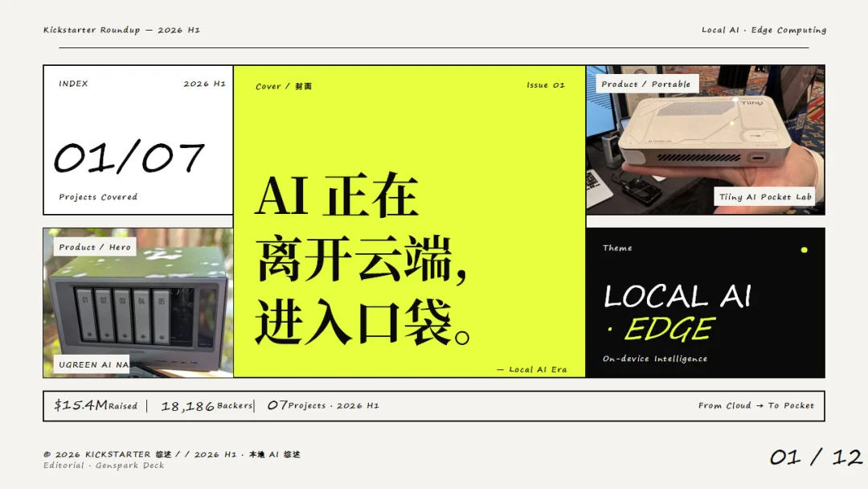This screenshot has height=489, width=868.
Task: Click the '$15.4M Raised' stat
Action: click(x=95, y=405)
